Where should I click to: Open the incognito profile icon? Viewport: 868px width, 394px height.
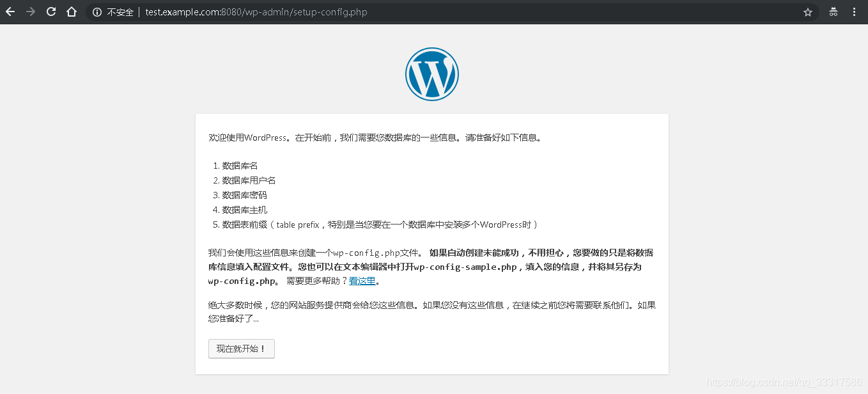(x=833, y=12)
